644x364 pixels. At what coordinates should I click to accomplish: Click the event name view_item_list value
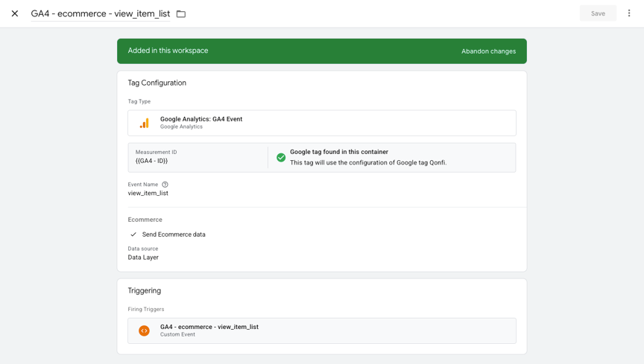click(x=148, y=193)
